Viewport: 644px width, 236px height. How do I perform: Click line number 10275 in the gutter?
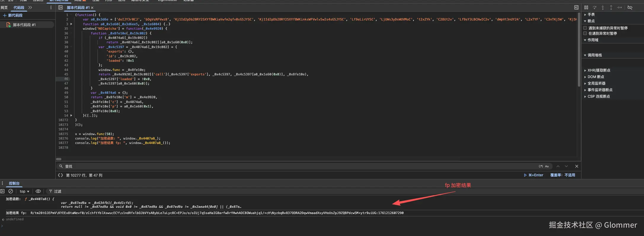click(x=63, y=134)
